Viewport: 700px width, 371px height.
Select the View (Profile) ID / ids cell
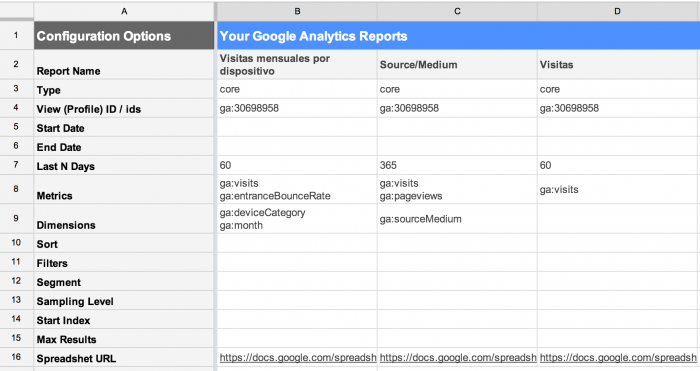click(x=124, y=108)
